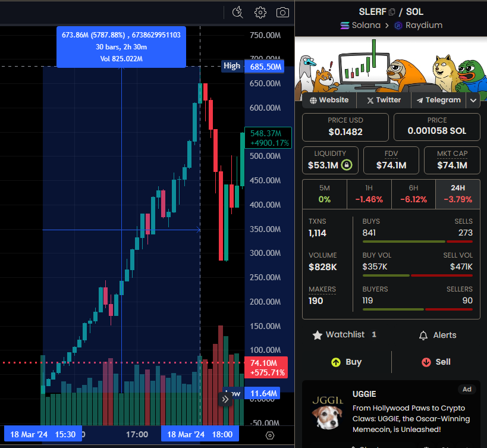487x448 pixels.
Task: Click the SELL VOL $471K value
Action: (461, 267)
